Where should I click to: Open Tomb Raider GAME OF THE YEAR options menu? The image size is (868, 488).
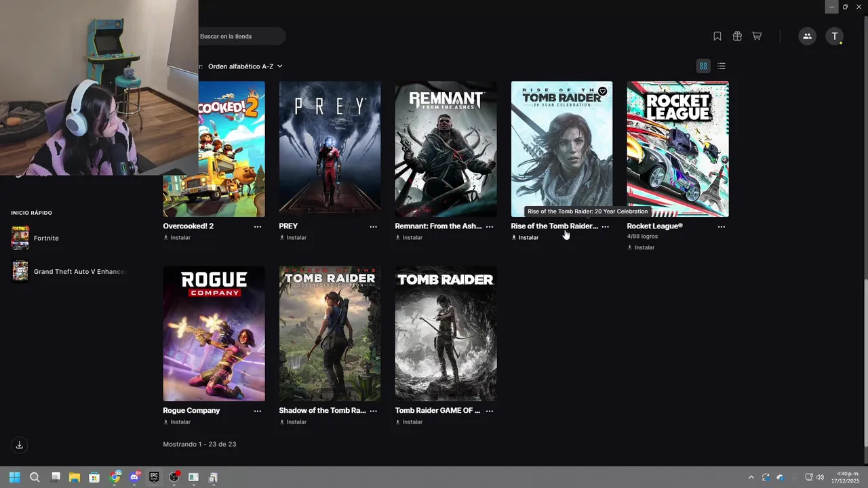(490, 411)
